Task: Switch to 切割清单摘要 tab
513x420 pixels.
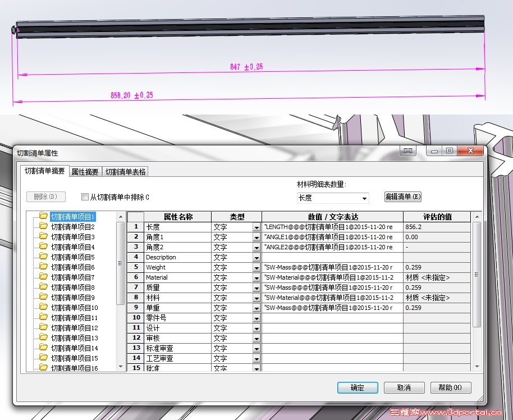Action: point(45,171)
